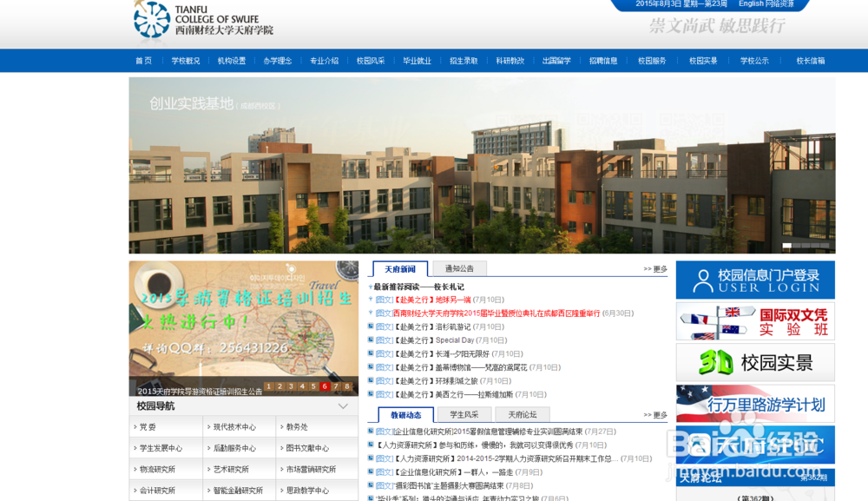
Task: Click the >>更多 link beside 天府新闻
Action: point(654,268)
